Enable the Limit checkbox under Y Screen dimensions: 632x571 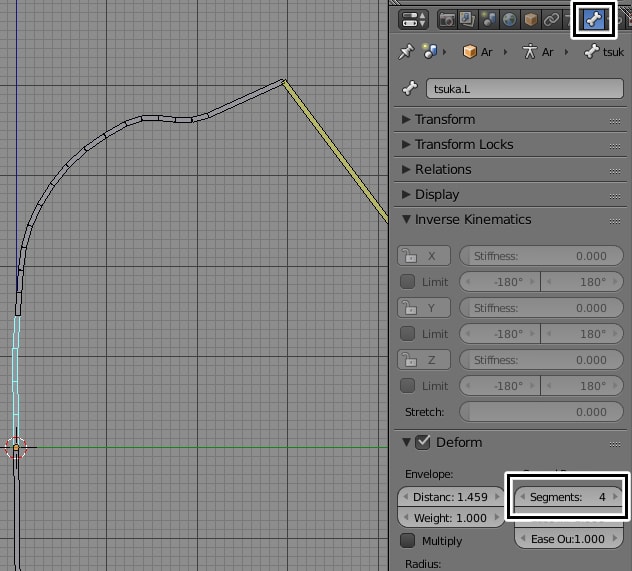[x=407, y=334]
